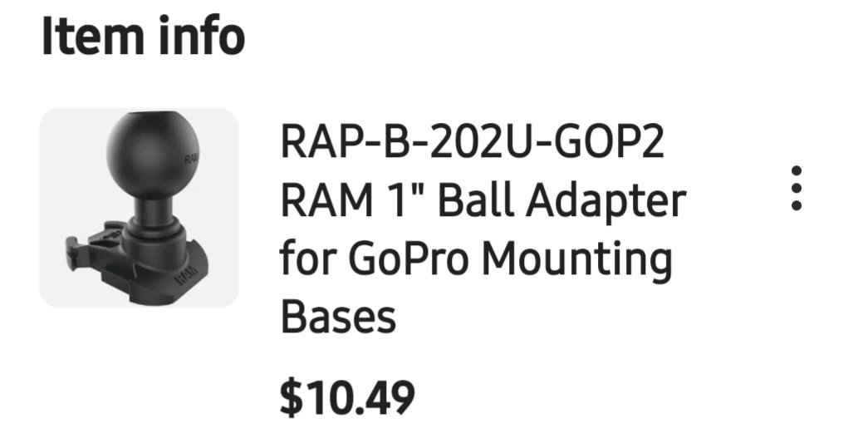Tap the neck stem of the adapter image
868x448 pixels.
(154, 214)
